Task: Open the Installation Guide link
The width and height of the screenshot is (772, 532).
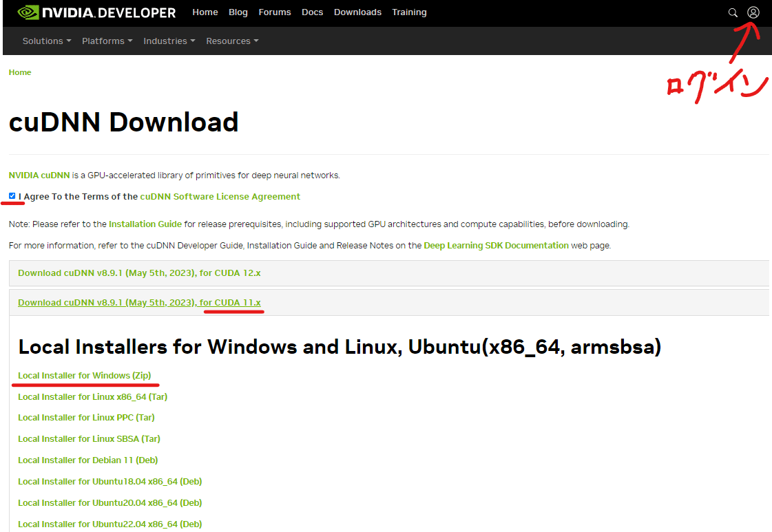Action: coord(145,224)
